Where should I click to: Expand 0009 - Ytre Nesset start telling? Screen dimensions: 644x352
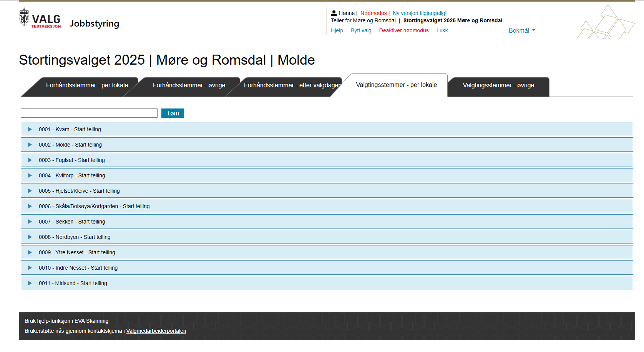[30, 252]
